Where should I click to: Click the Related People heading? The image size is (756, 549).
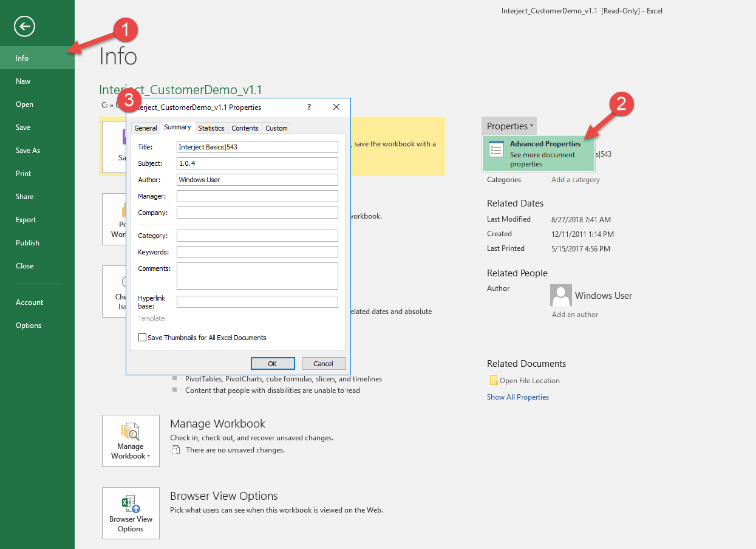coord(517,273)
